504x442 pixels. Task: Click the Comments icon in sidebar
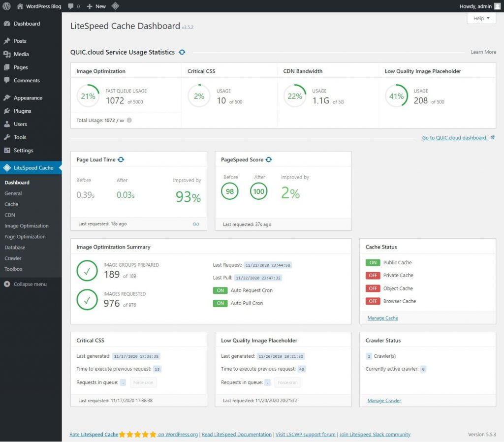point(7,80)
